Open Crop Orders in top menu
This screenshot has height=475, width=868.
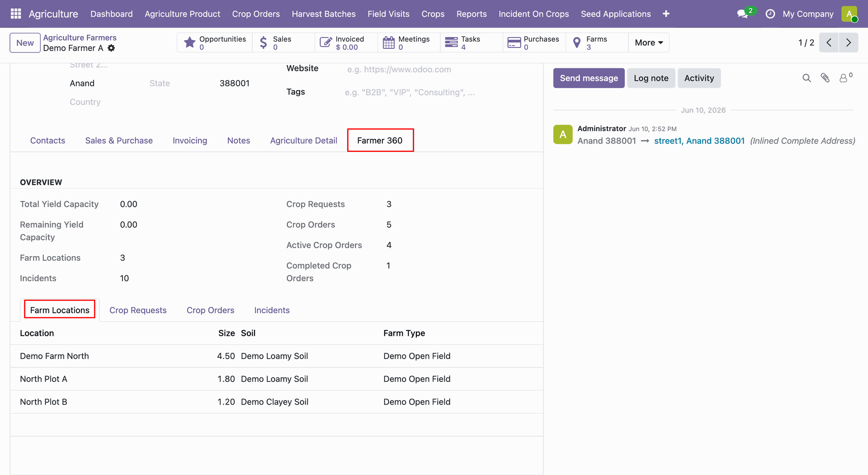point(256,14)
